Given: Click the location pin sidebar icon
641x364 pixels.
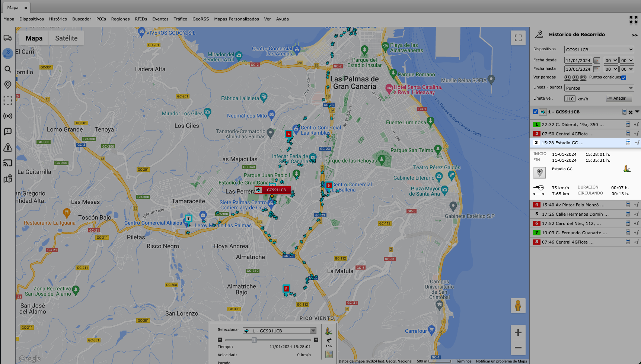Looking at the screenshot, I should pos(8,85).
